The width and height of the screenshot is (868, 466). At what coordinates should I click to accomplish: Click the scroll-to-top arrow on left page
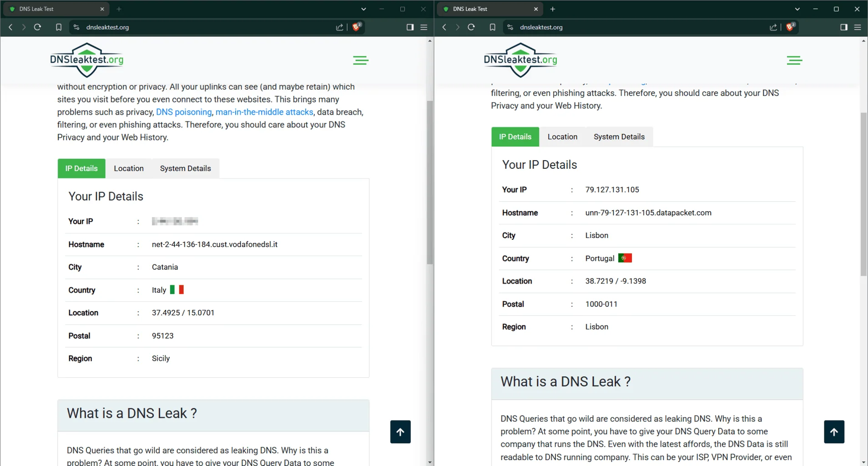tap(400, 432)
